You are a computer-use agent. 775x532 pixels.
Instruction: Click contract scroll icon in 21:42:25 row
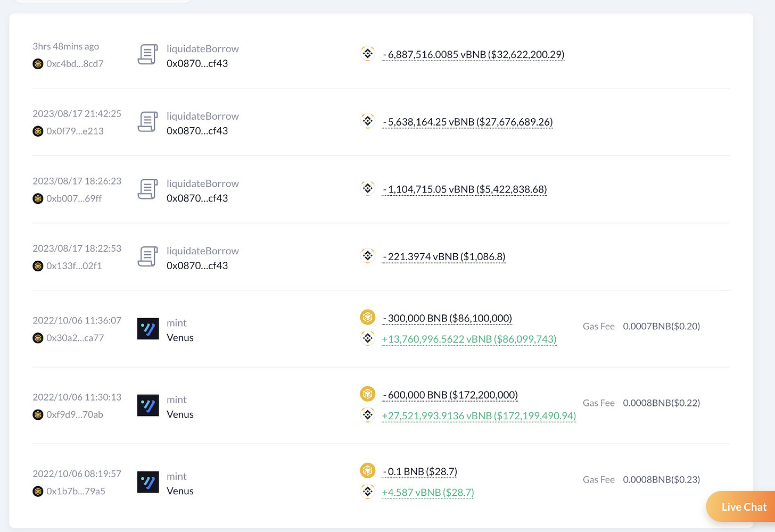[x=148, y=122]
